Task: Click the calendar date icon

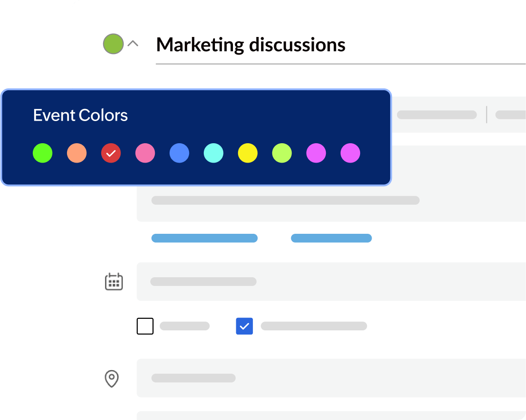Action: click(114, 281)
